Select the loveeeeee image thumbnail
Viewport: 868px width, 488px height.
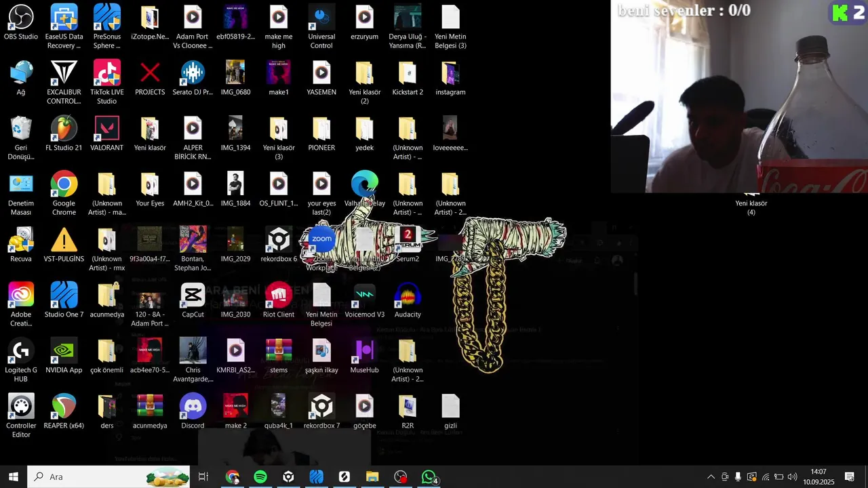[450, 134]
